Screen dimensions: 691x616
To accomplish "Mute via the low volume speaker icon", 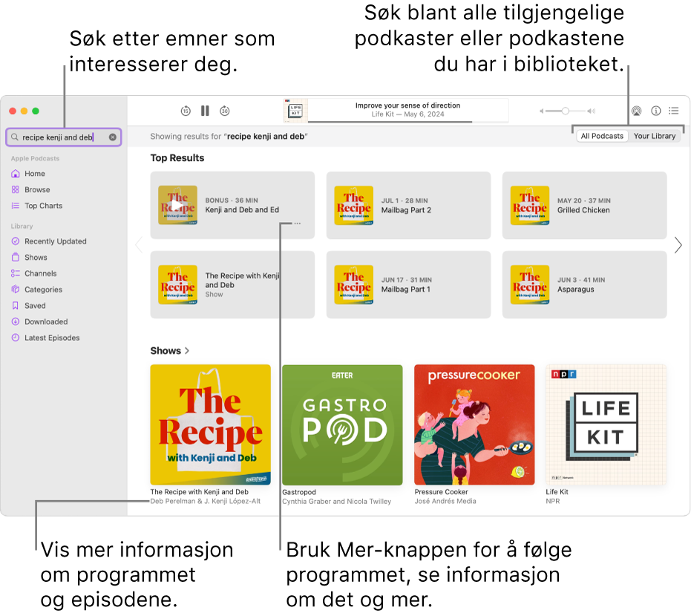I will pos(541,111).
